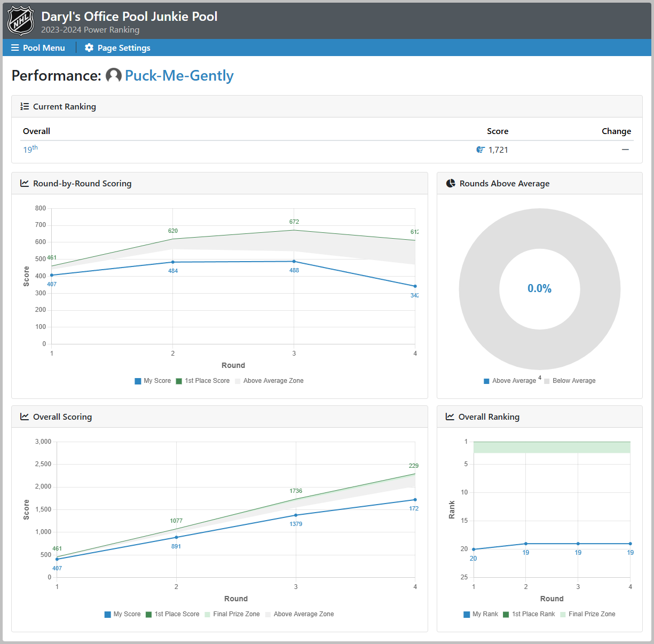
Task: Toggle Above Average legend in donut chart
Action: coord(510,381)
